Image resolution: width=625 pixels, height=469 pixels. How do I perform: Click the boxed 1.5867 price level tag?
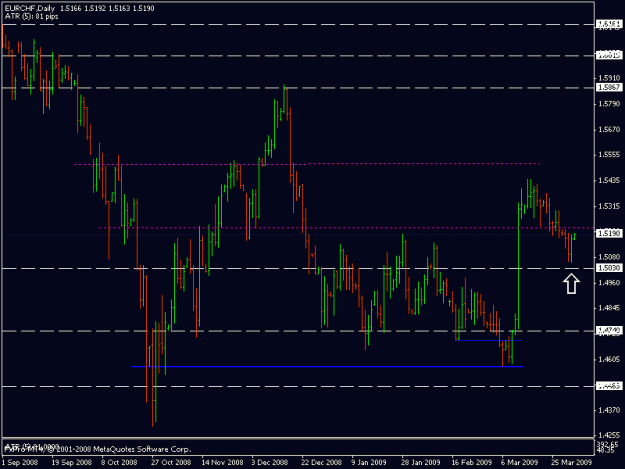[x=609, y=87]
